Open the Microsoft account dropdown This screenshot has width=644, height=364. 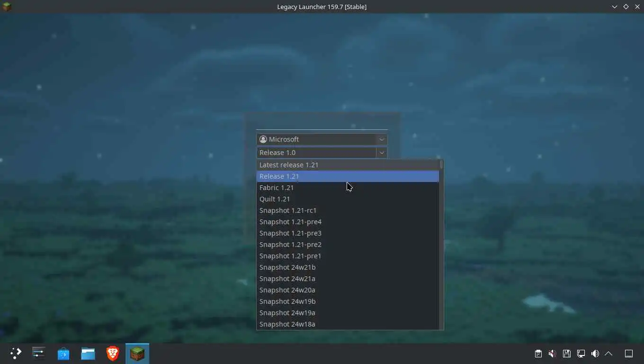(x=322, y=139)
